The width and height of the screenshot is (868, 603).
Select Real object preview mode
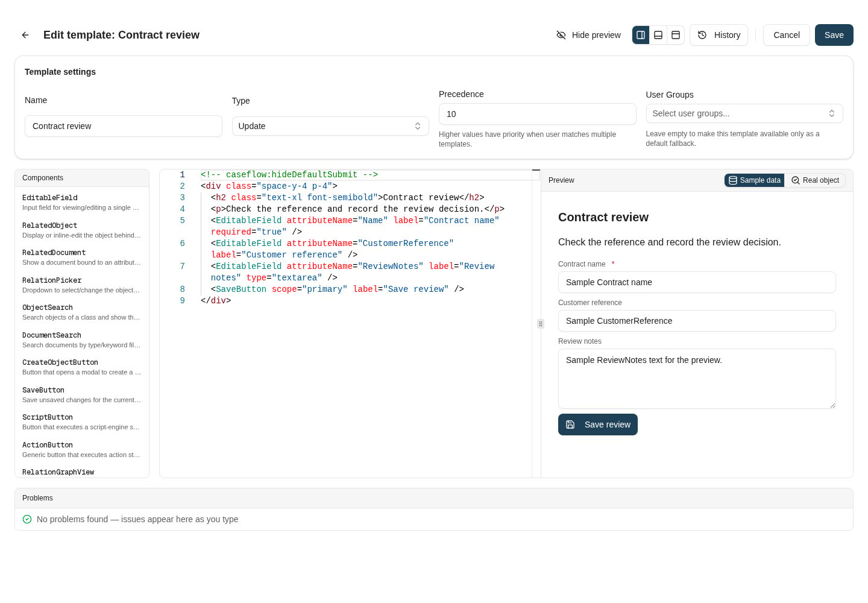pos(815,180)
